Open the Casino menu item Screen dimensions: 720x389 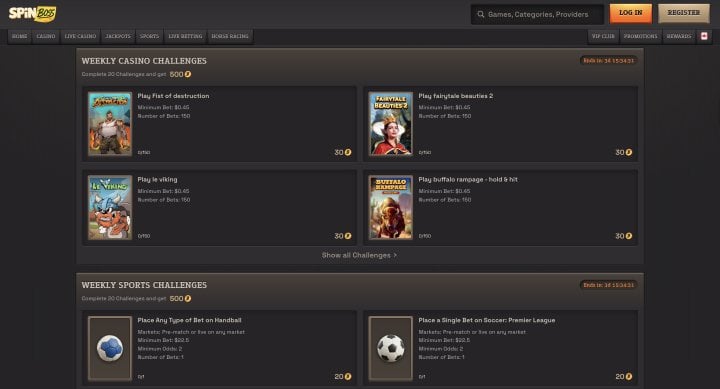click(x=46, y=36)
